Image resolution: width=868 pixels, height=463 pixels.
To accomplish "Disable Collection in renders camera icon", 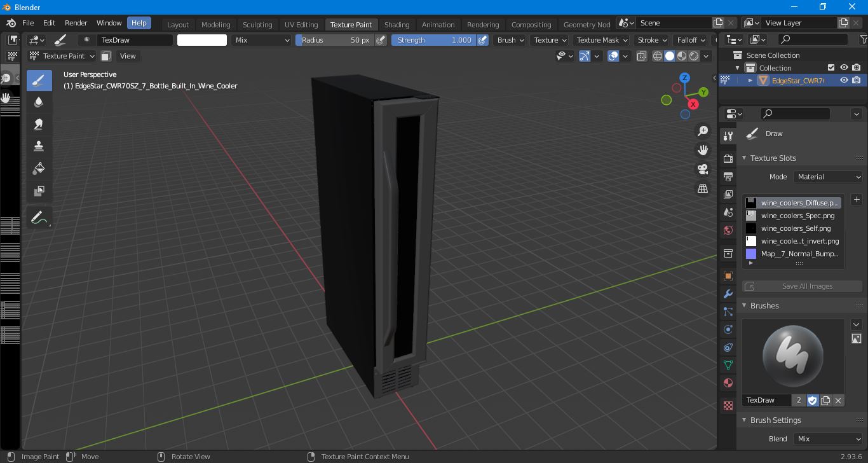I will [857, 67].
